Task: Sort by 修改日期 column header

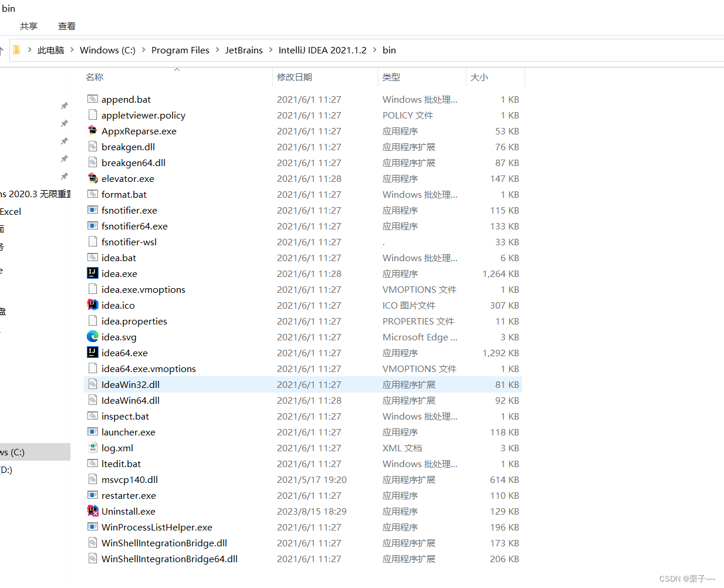Action: 295,77
